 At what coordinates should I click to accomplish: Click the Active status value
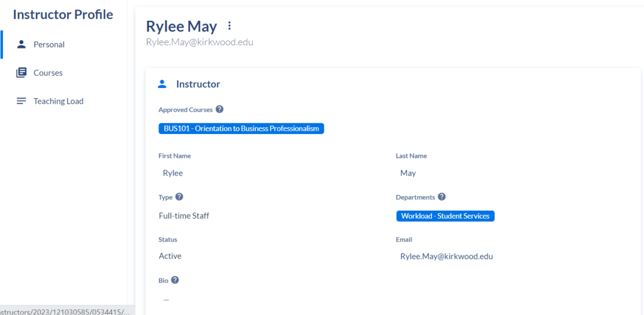point(170,256)
